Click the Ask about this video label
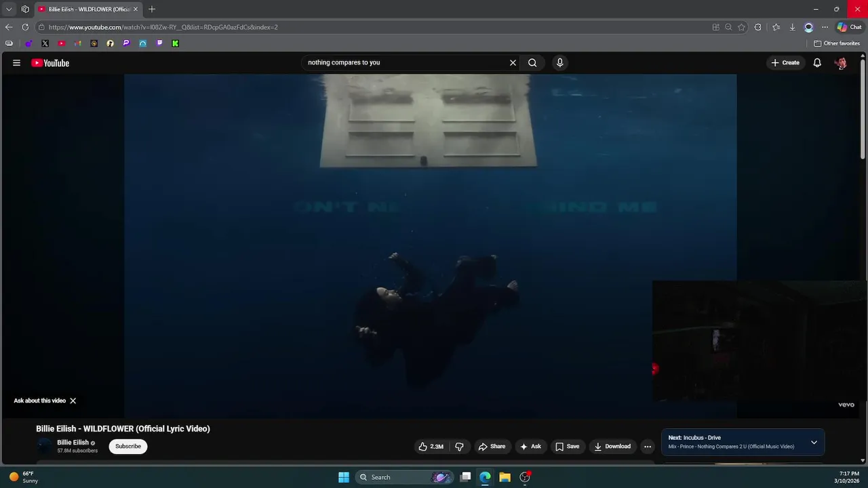The height and width of the screenshot is (488, 868). click(x=40, y=401)
